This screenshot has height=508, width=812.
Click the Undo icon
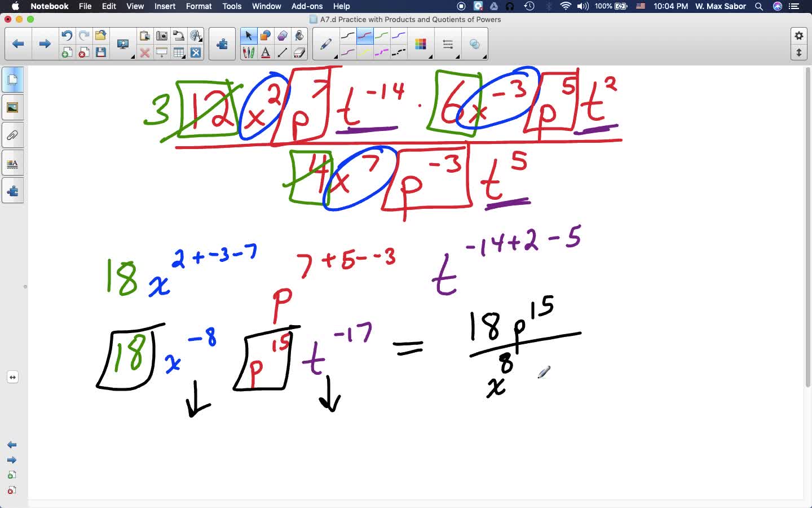(67, 36)
